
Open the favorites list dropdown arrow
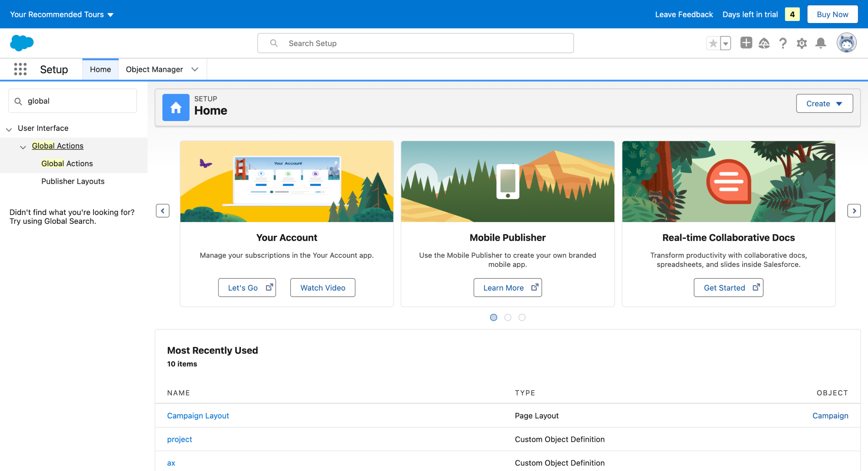pos(726,43)
